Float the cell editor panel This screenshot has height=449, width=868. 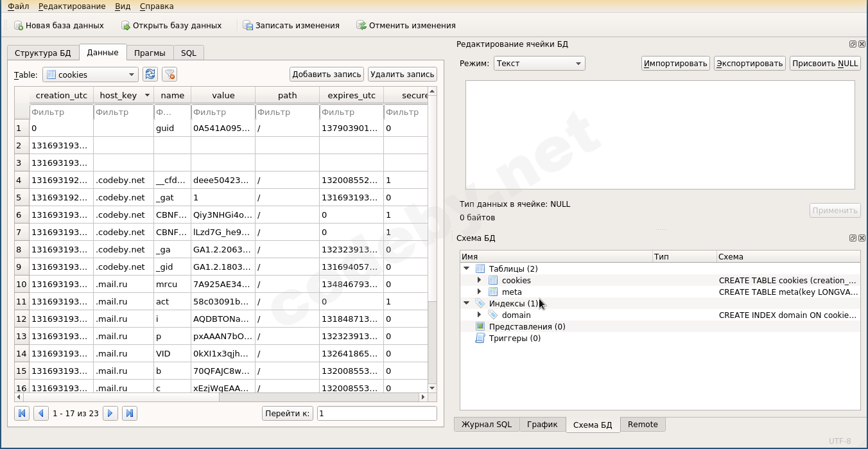[853, 44]
